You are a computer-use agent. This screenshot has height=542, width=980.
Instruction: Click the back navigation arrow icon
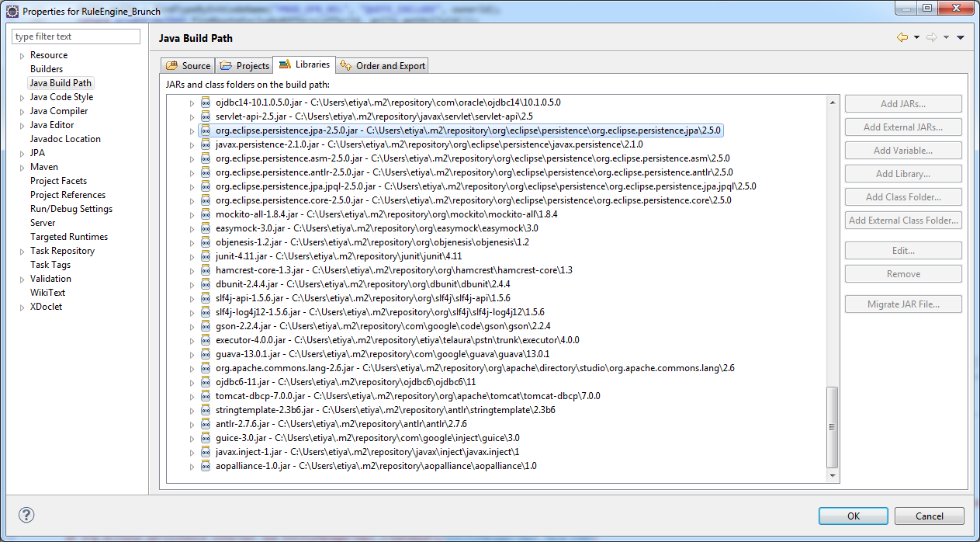click(902, 37)
